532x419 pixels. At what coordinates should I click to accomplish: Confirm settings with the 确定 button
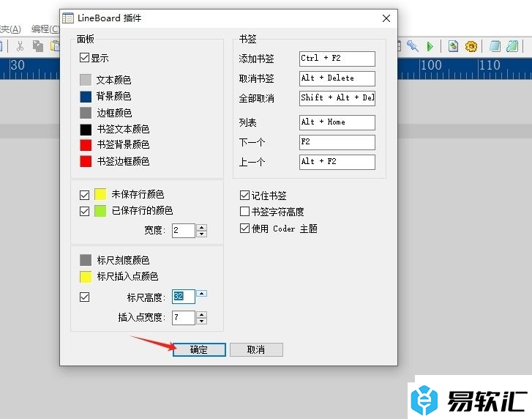tap(199, 349)
